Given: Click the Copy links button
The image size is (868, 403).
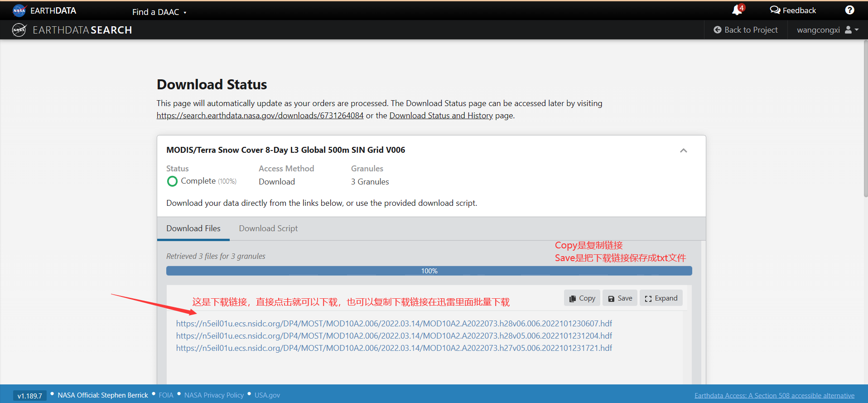Looking at the screenshot, I should pos(582,298).
